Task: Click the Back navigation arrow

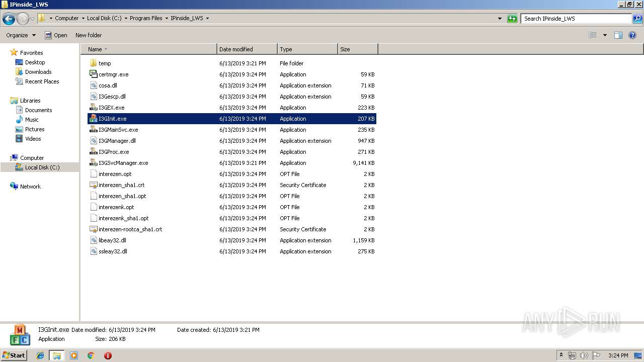Action: click(x=9, y=19)
